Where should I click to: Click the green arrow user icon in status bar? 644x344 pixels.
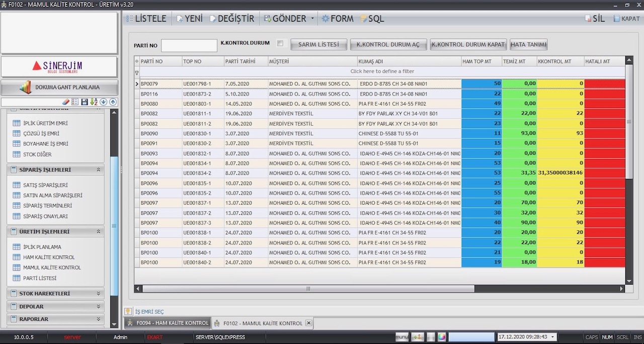(418, 337)
